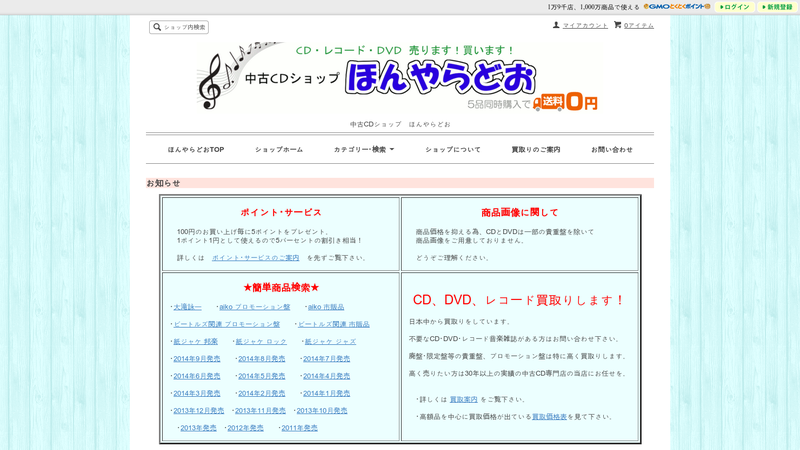Viewport: 800px width, 450px height.
Task: Open 2014年6月発売 link
Action: (x=197, y=377)
